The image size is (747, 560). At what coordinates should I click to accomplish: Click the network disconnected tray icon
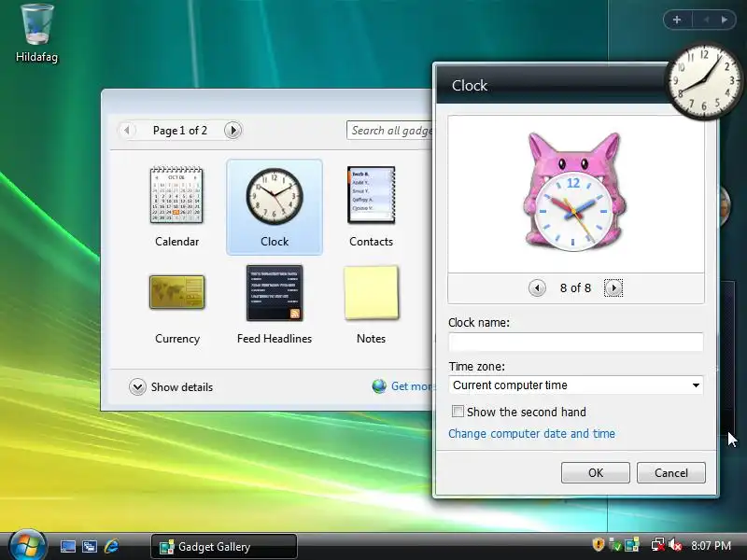(x=658, y=545)
